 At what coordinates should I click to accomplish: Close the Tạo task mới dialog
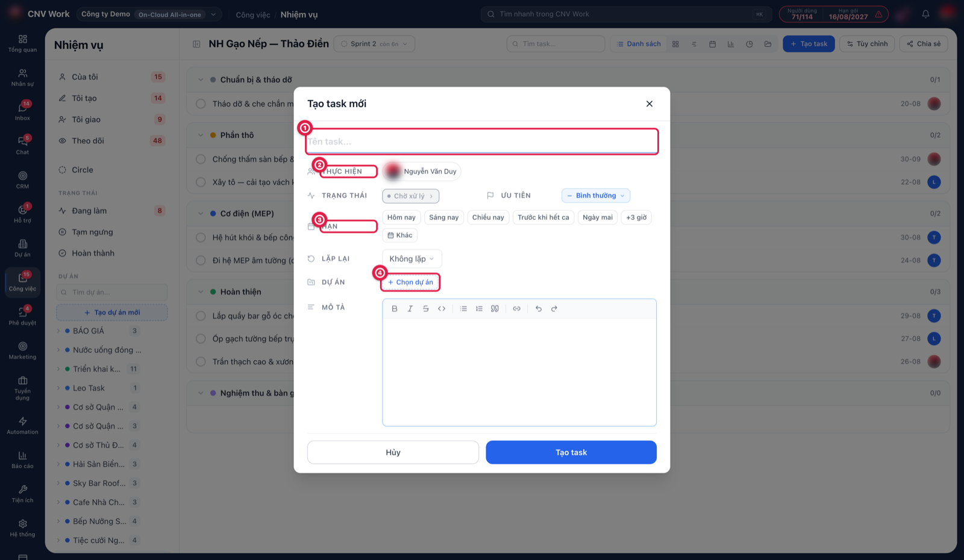tap(649, 104)
